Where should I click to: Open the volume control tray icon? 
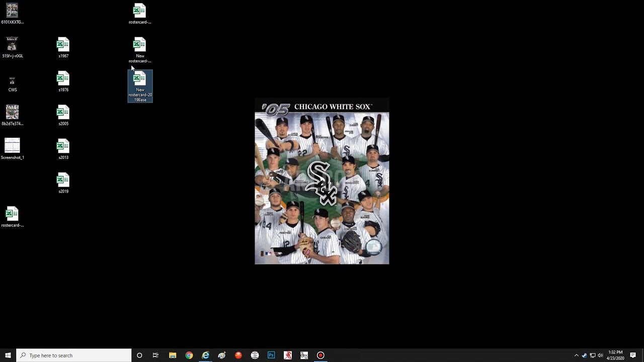coord(600,355)
